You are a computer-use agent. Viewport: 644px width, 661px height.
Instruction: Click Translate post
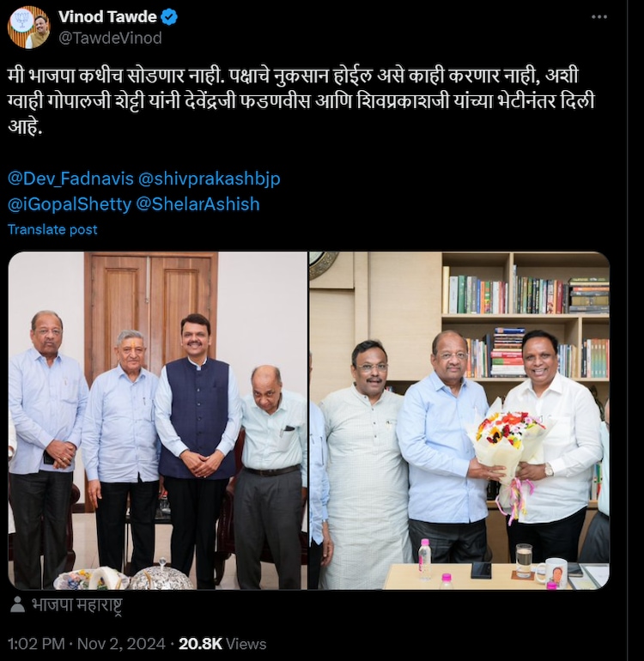[52, 230]
